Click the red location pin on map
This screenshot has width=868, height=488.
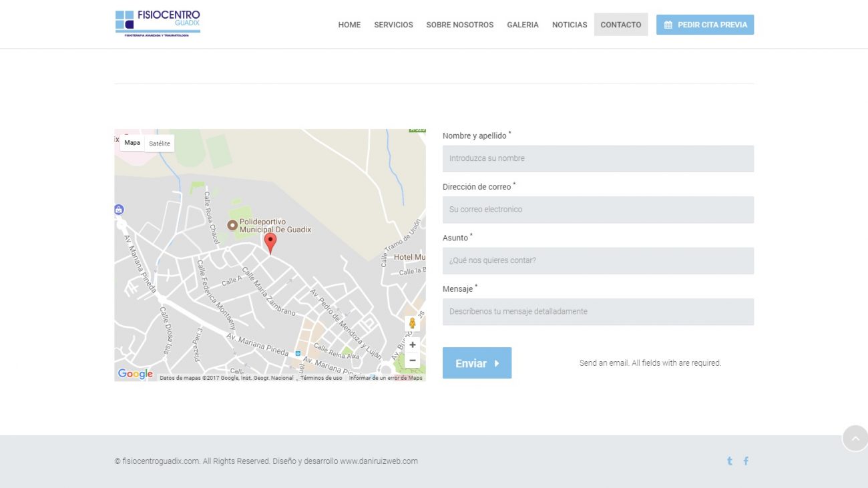(x=270, y=242)
